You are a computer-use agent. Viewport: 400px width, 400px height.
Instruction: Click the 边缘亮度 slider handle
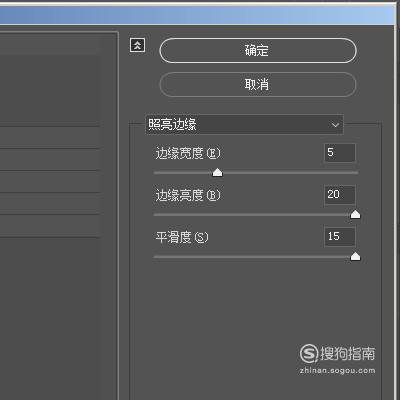[x=356, y=214]
